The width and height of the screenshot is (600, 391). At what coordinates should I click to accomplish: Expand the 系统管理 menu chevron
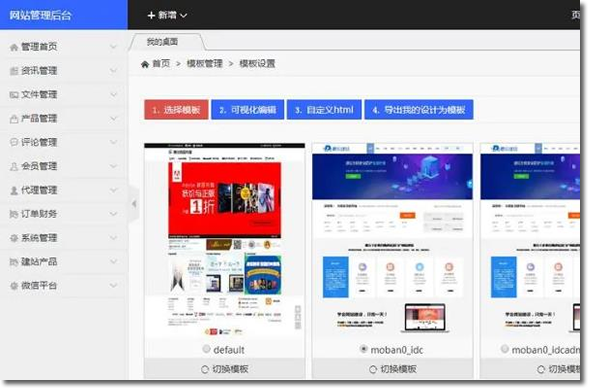pos(113,238)
